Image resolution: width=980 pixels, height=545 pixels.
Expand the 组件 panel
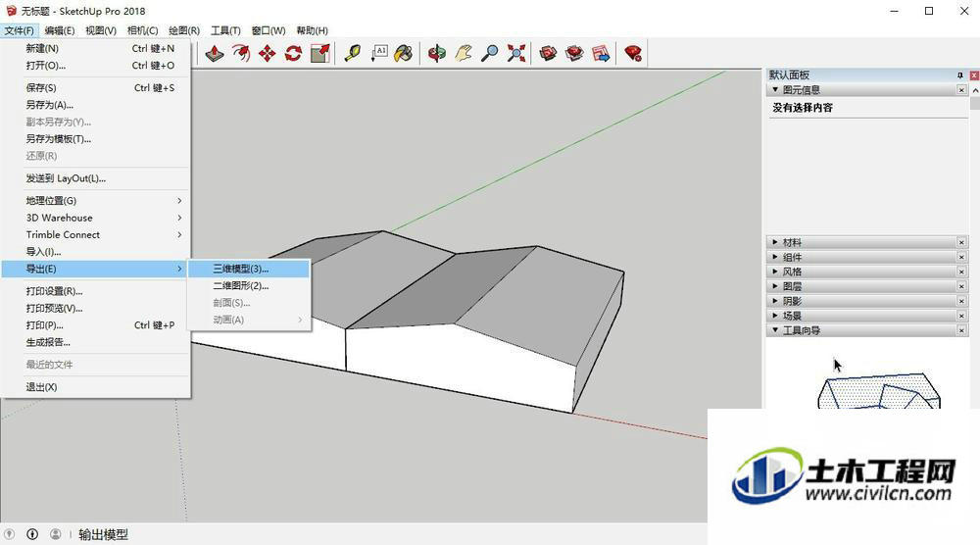pos(775,257)
